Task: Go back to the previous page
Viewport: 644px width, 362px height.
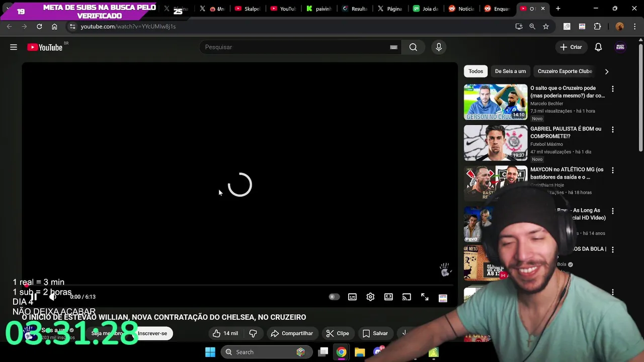Action: [9, 27]
